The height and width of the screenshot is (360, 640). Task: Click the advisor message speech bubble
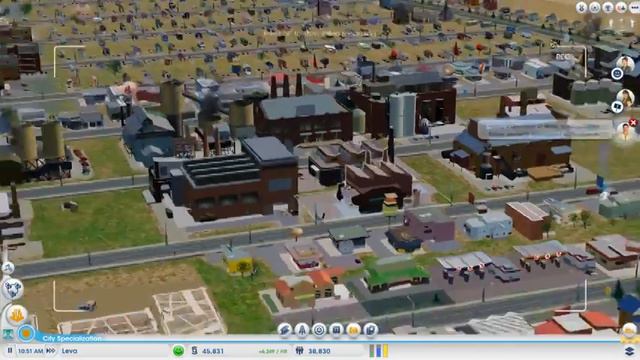pyautogui.click(x=545, y=129)
